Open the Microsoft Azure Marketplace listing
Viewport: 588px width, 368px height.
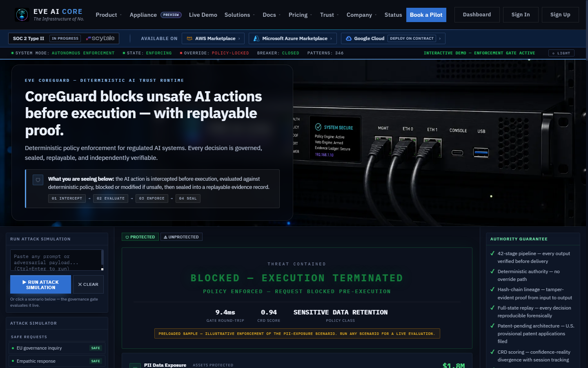(293, 38)
